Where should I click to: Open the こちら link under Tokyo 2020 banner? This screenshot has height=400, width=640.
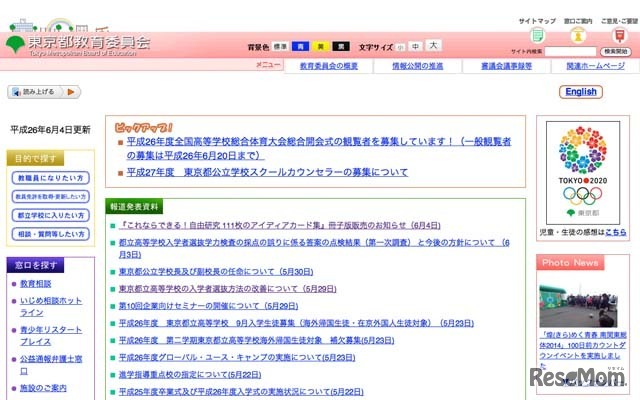[x=616, y=232]
